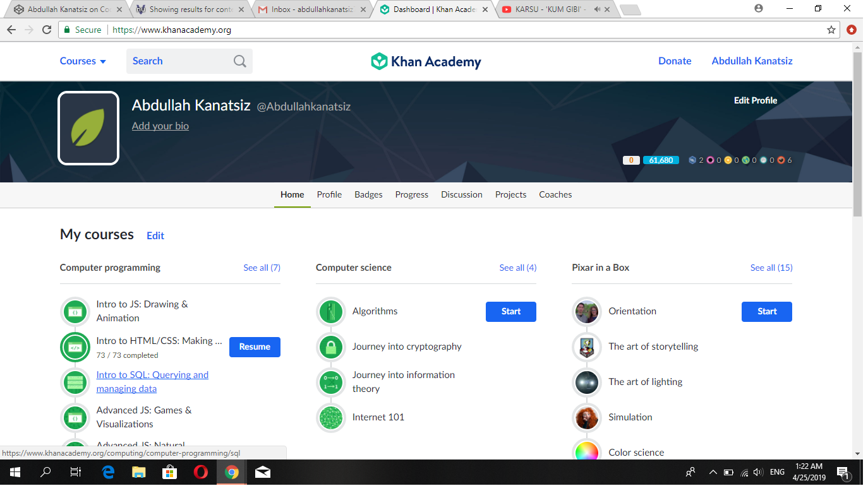The image size is (868, 486).
Task: Open the Abdullah Kanatsiz account menu
Action: click(x=752, y=61)
